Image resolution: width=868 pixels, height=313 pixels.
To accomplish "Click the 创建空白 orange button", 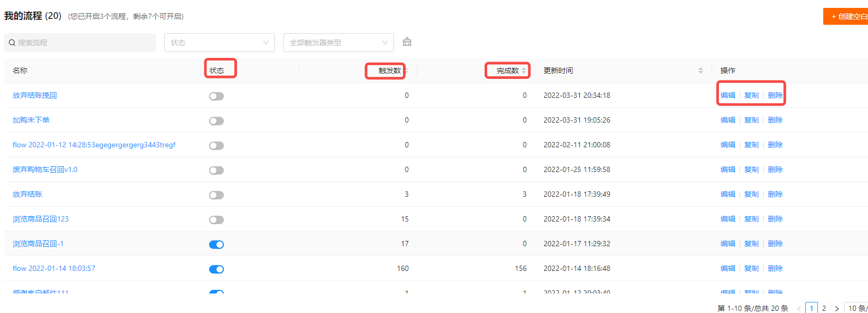I will click(846, 16).
